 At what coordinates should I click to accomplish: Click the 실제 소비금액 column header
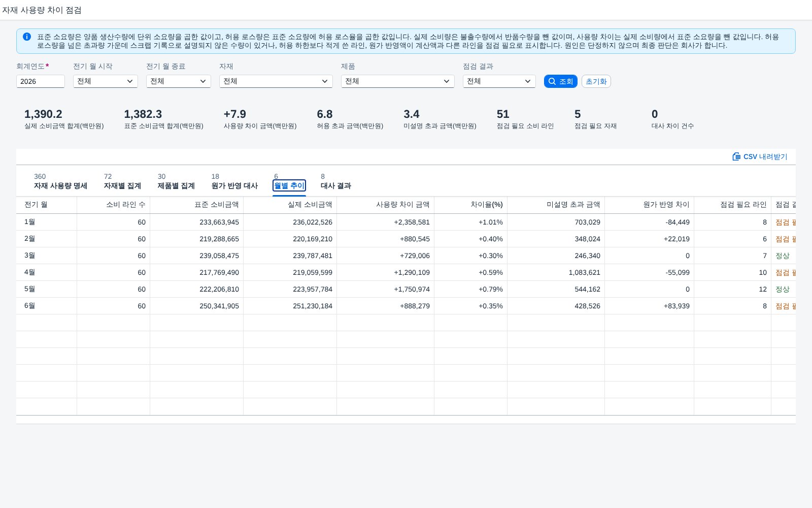[x=290, y=205]
